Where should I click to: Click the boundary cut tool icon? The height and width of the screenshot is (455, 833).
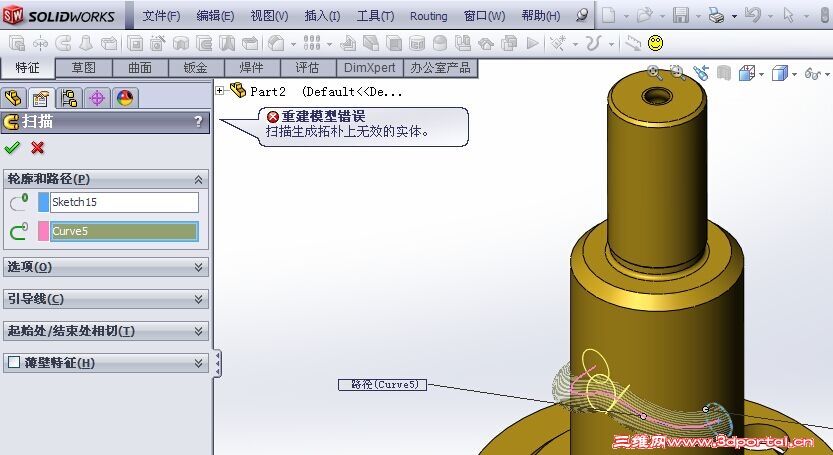click(x=250, y=43)
